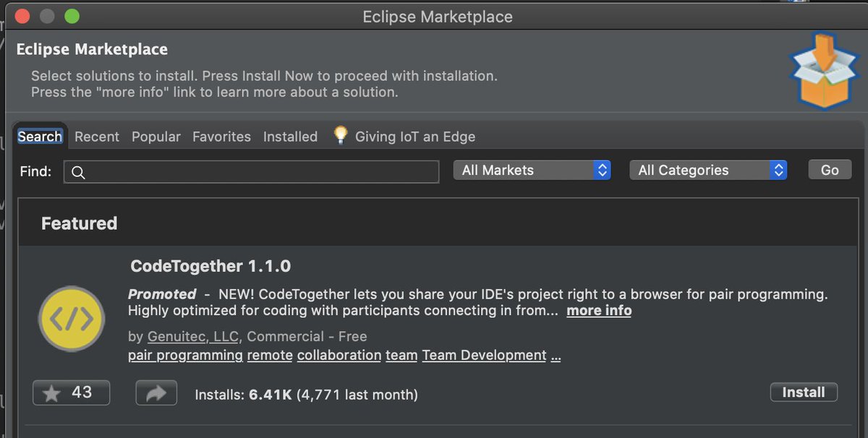This screenshot has width=868, height=438.
Task: Open the Favorites tab
Action: click(x=221, y=137)
